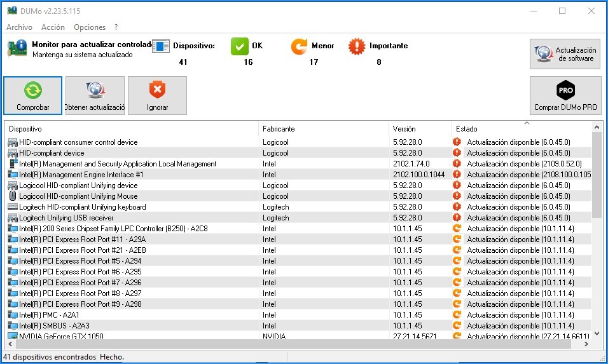Open the ? help menu
The width and height of the screenshot is (608, 364).
point(116,27)
